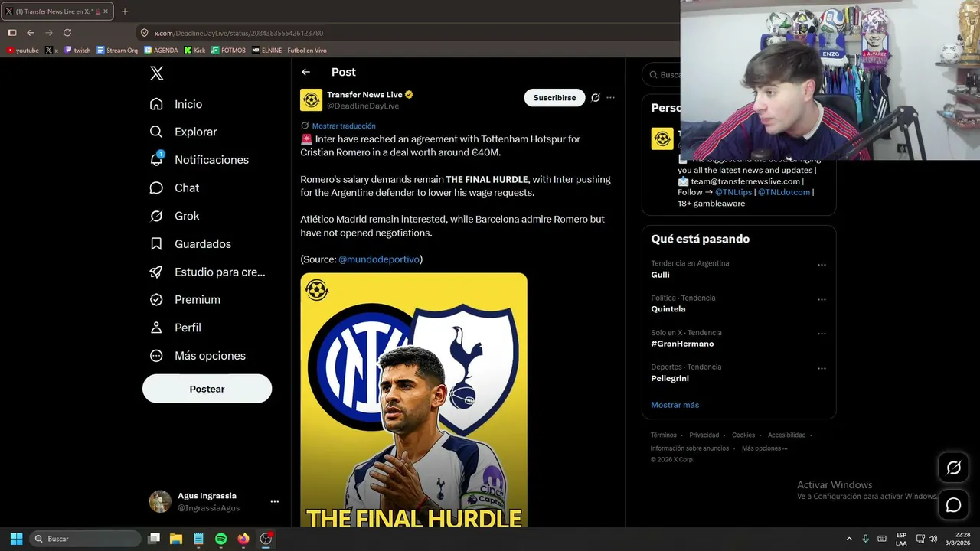Open the @TNLtips link in the bio
This screenshot has width=980, height=551.
click(733, 192)
